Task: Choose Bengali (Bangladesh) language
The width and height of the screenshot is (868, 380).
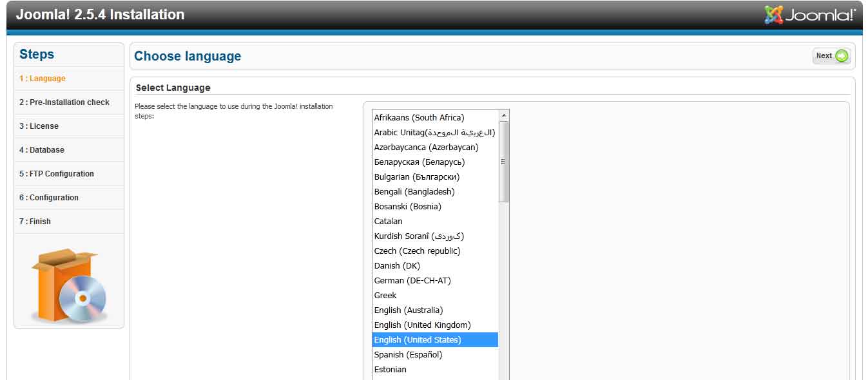Action: pyautogui.click(x=435, y=192)
